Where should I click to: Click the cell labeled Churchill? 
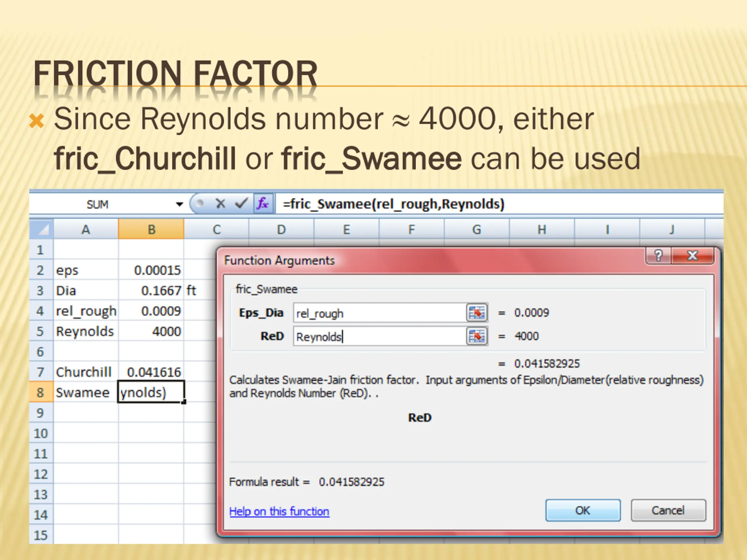[86, 372]
